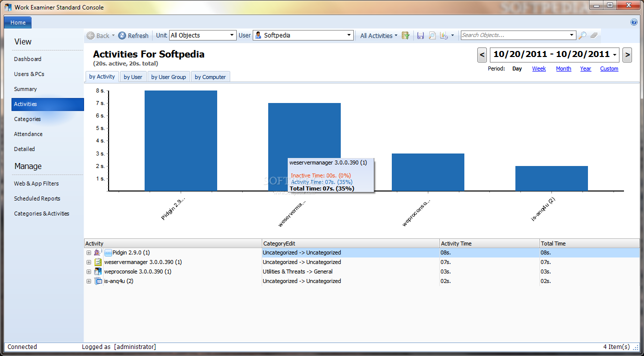Open the Summary view
The height and width of the screenshot is (356, 644).
click(x=26, y=89)
